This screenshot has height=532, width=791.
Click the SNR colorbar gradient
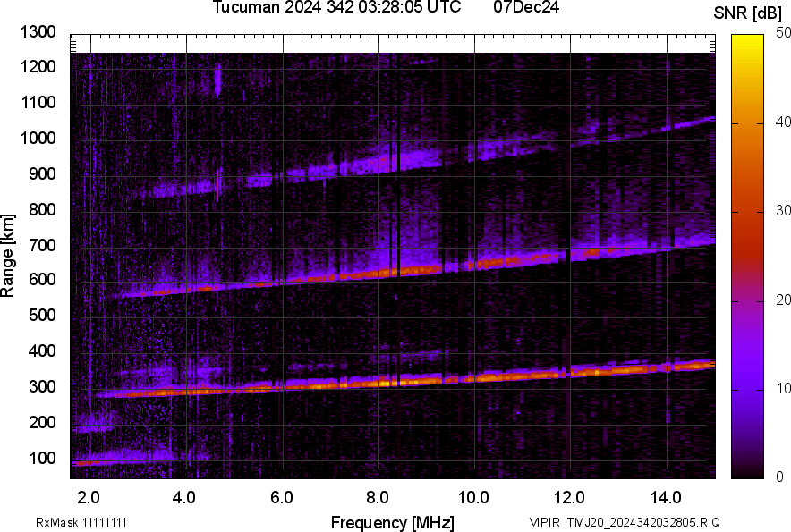747,257
